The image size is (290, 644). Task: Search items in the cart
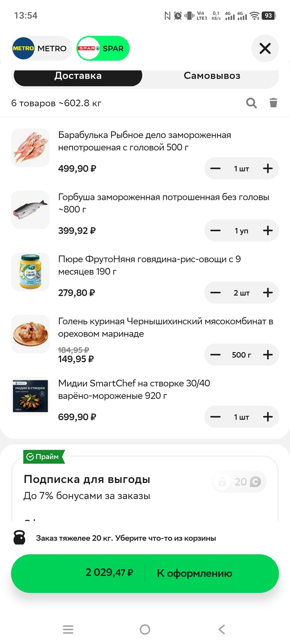coord(251,103)
